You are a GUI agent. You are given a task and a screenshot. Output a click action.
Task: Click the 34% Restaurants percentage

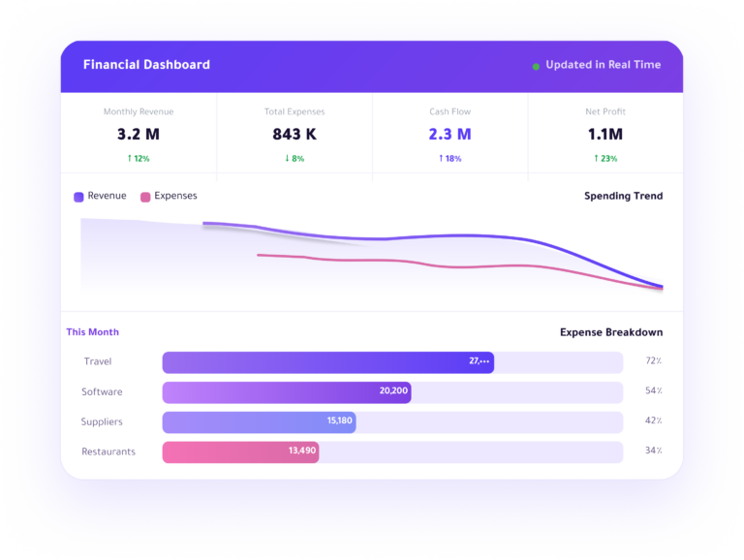653,451
